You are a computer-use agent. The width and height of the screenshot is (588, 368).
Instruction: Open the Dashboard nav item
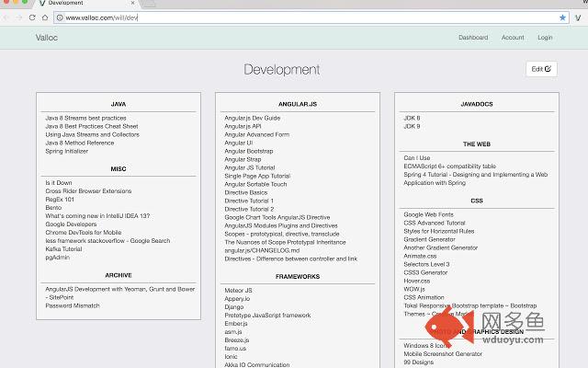[x=473, y=38]
